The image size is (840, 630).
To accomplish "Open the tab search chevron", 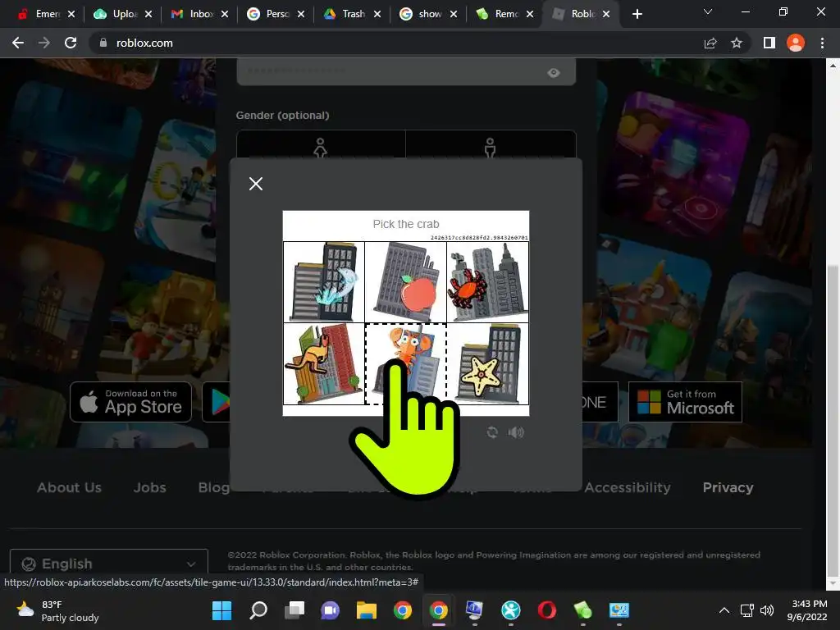I will click(708, 11).
